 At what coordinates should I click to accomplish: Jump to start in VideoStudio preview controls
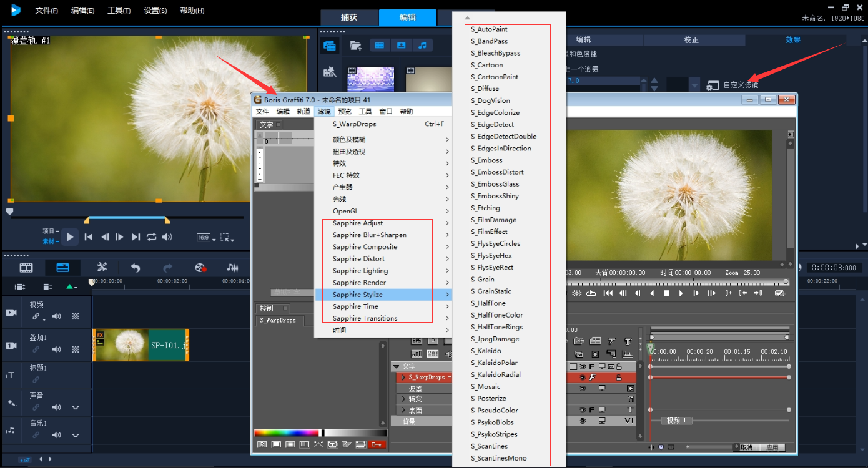tap(89, 237)
